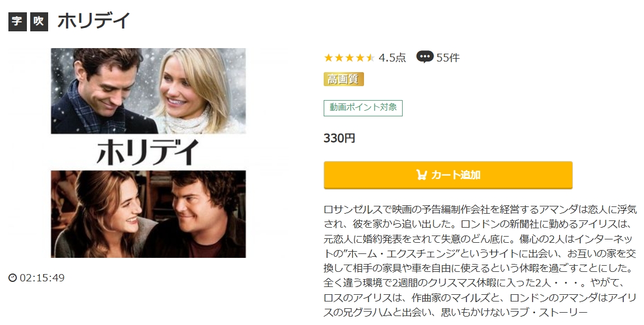Add movie with カート追加 button
Image resolution: width=644 pixels, height=325 pixels.
(448, 175)
